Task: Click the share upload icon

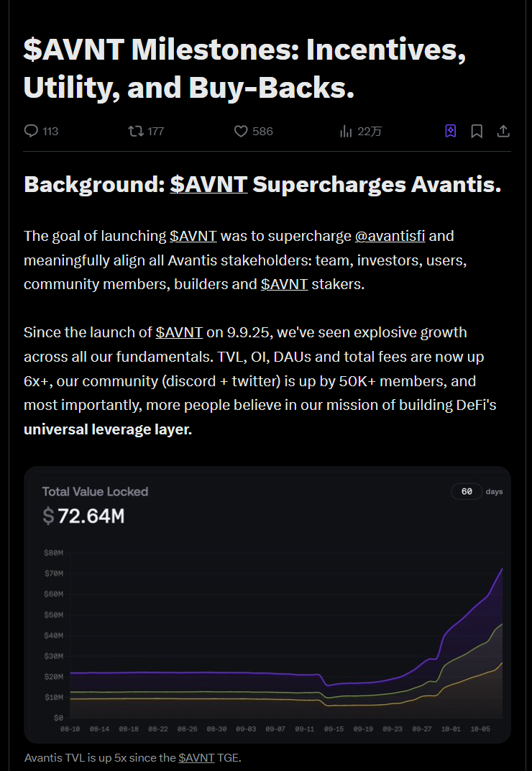Action: click(x=503, y=131)
